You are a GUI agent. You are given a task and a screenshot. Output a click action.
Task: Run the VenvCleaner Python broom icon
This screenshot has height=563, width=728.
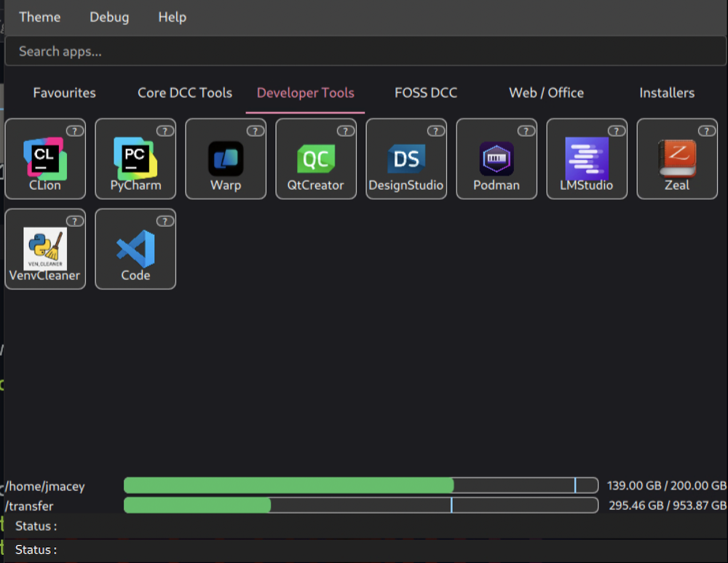click(x=45, y=249)
